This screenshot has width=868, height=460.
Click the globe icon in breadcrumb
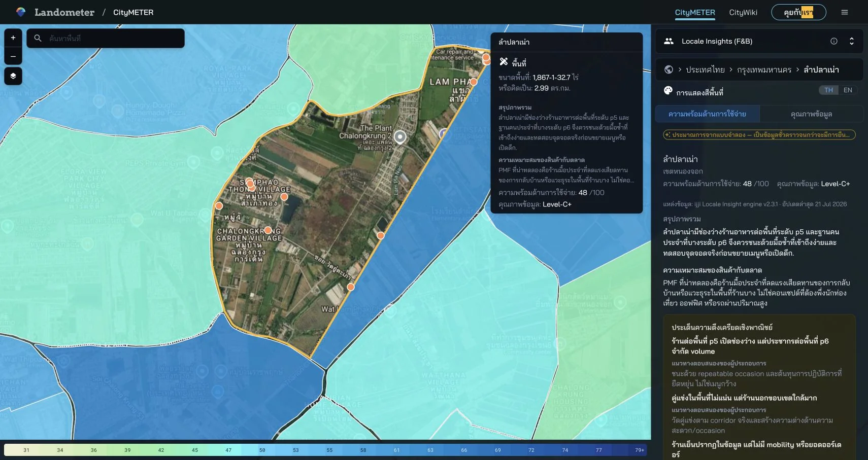pos(669,69)
